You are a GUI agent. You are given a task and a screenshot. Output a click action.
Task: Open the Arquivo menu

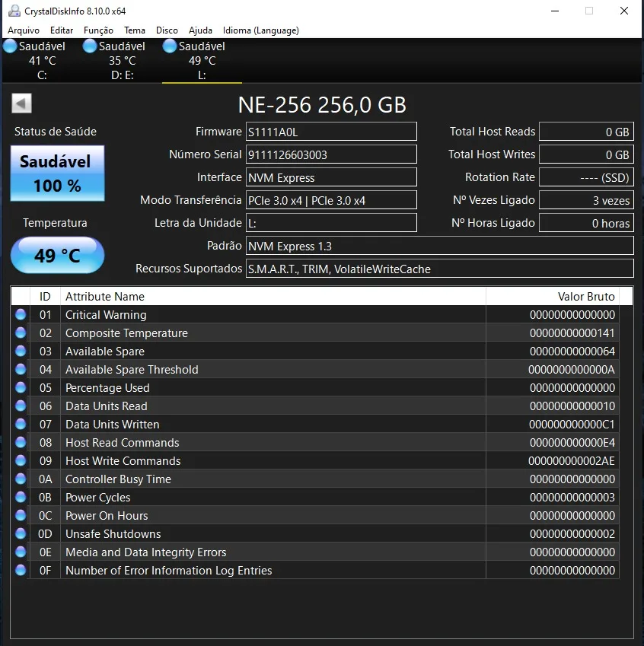(x=24, y=30)
